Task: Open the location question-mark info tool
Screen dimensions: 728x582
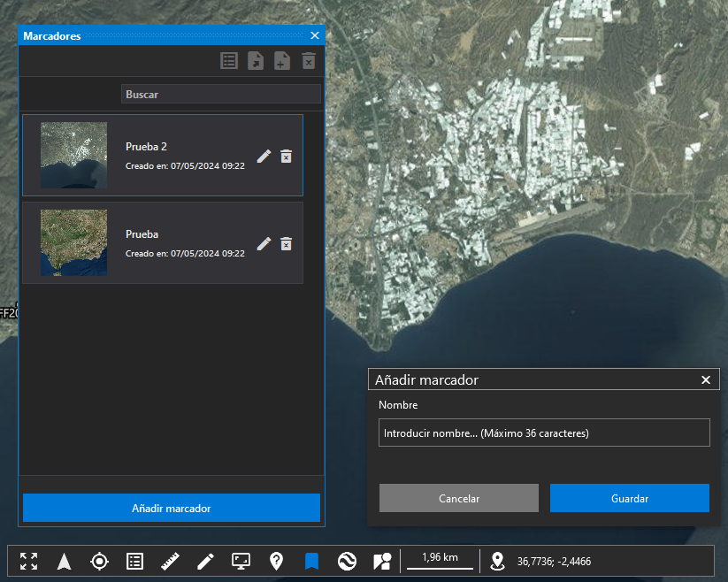Action: (276, 561)
